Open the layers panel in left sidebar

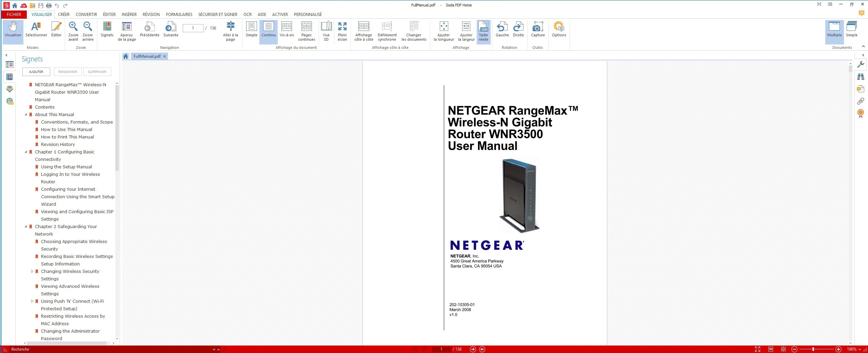[x=9, y=89]
